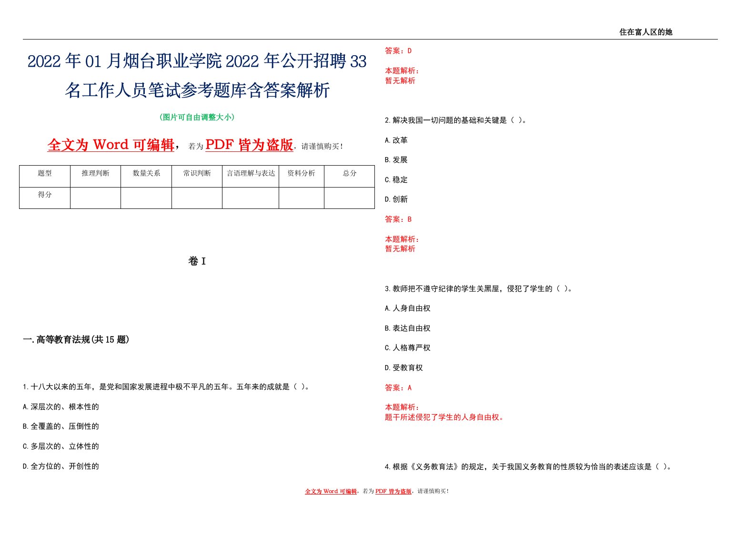Click the table header cell 推理判断

coord(95,173)
